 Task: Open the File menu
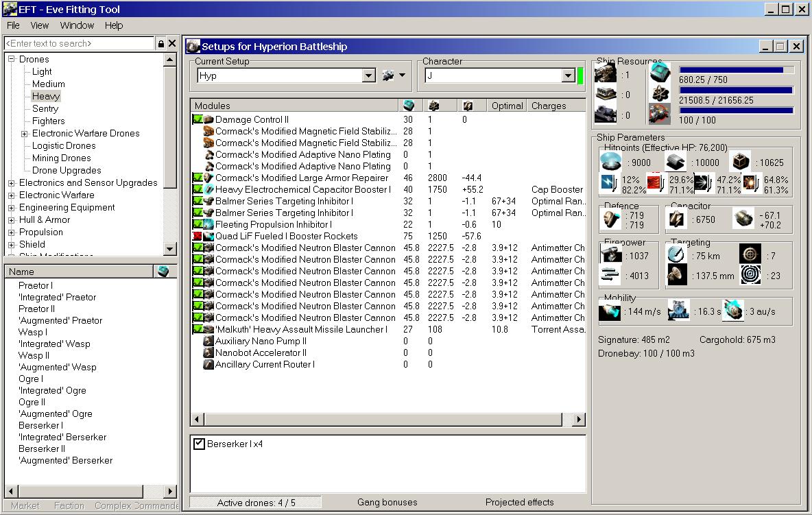13,25
